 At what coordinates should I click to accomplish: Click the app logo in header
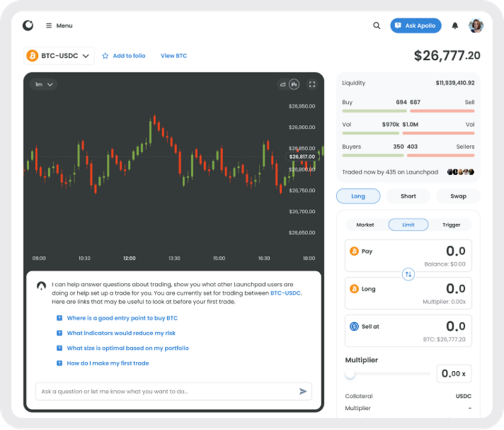point(28,25)
